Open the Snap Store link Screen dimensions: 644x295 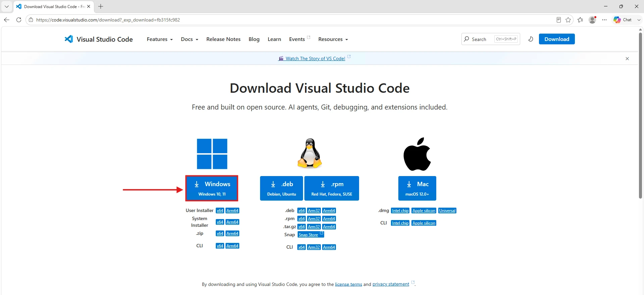coord(311,235)
